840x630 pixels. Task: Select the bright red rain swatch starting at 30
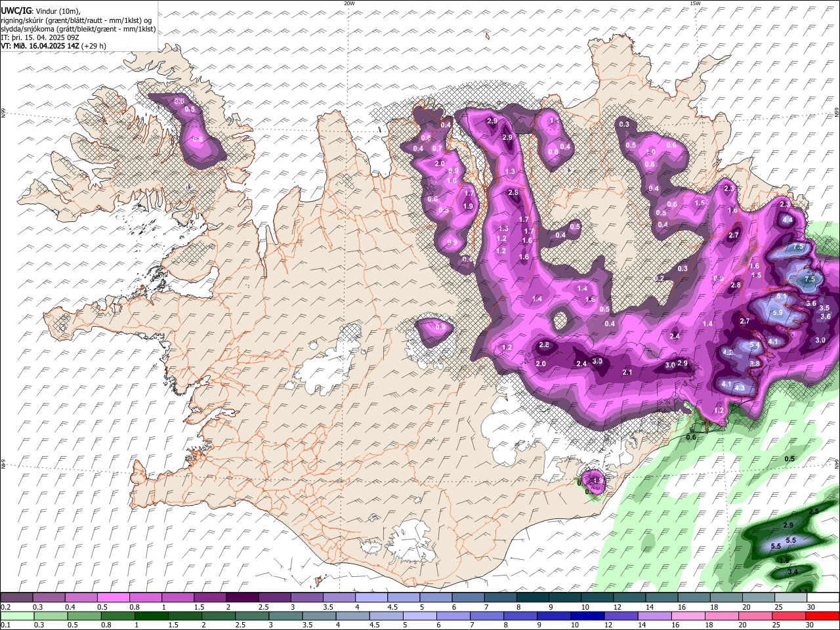(823, 616)
